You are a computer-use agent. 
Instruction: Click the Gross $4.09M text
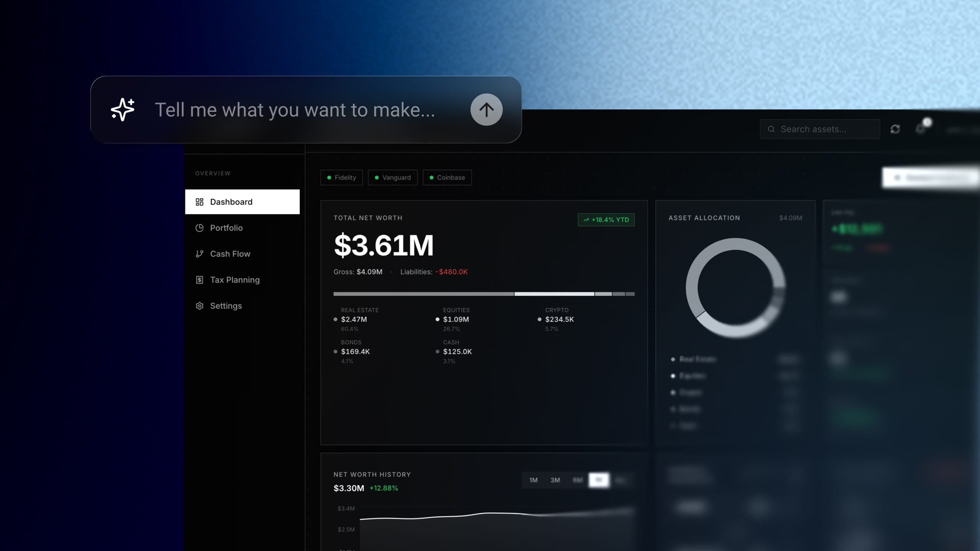point(358,272)
